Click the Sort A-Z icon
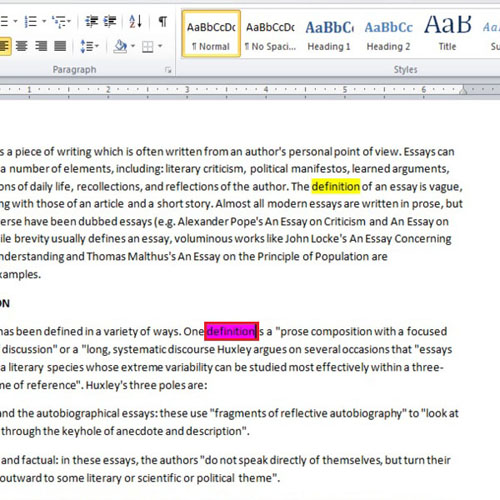This screenshot has width=500, height=500. click(x=136, y=22)
